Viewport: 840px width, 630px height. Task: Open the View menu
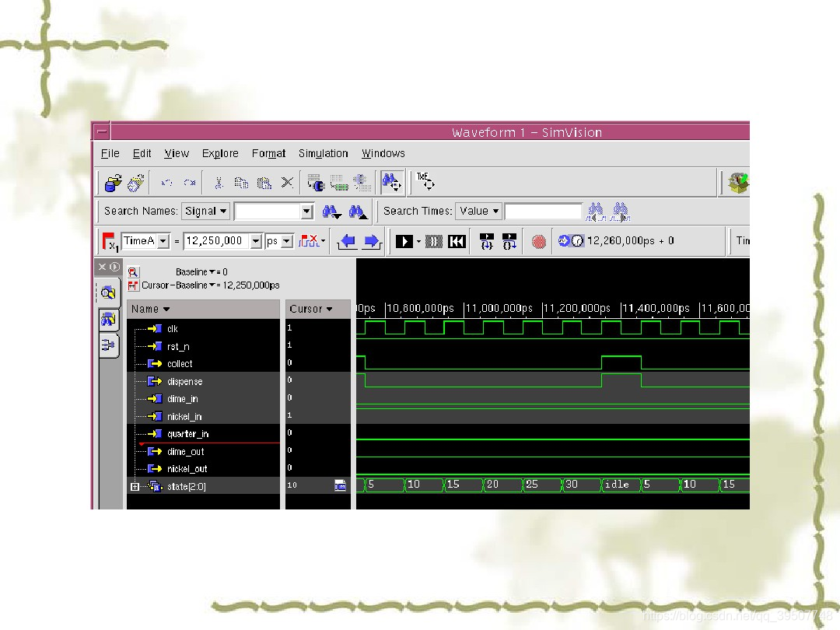pos(177,154)
